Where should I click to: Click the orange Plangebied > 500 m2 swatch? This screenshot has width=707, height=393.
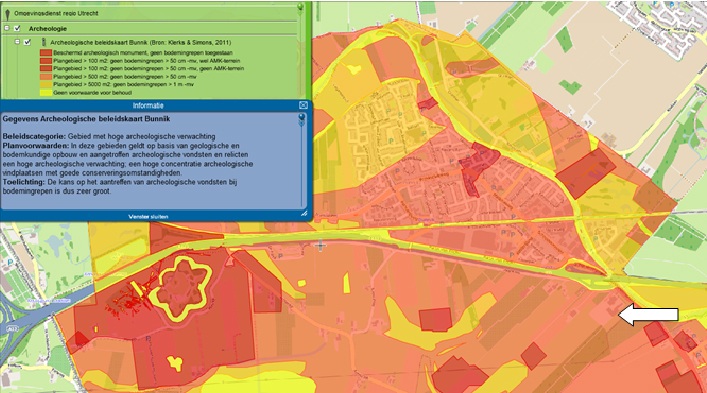(x=46, y=77)
